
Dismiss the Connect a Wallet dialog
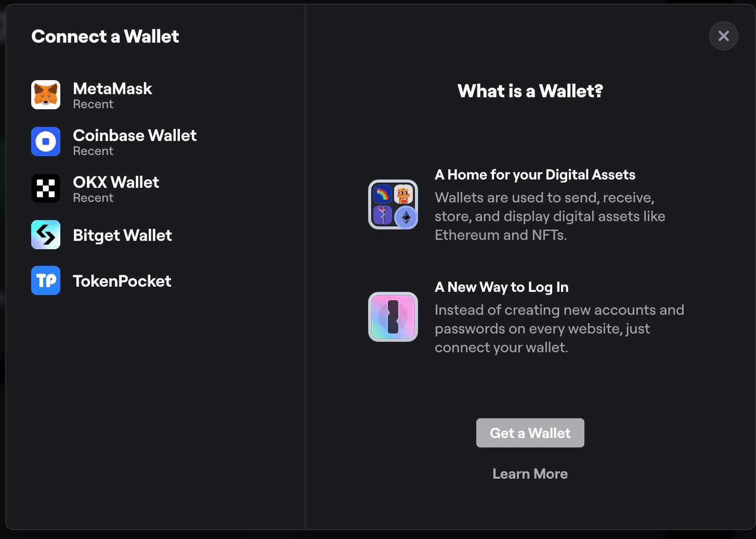[723, 36]
